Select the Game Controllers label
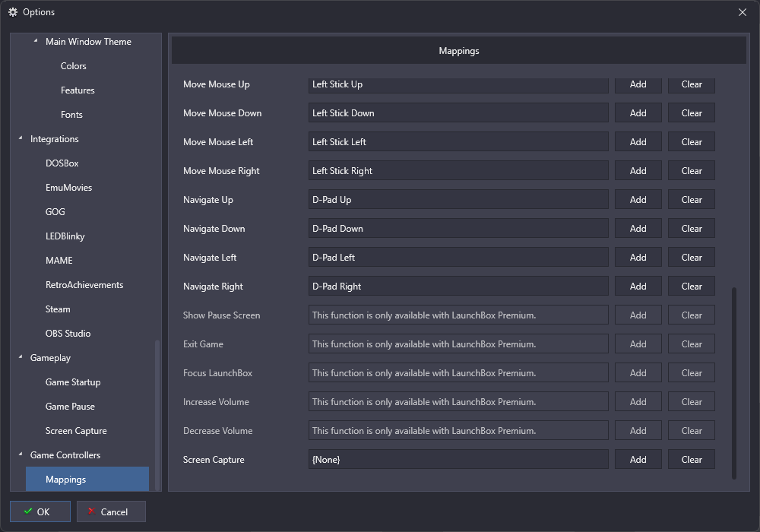 pos(65,455)
